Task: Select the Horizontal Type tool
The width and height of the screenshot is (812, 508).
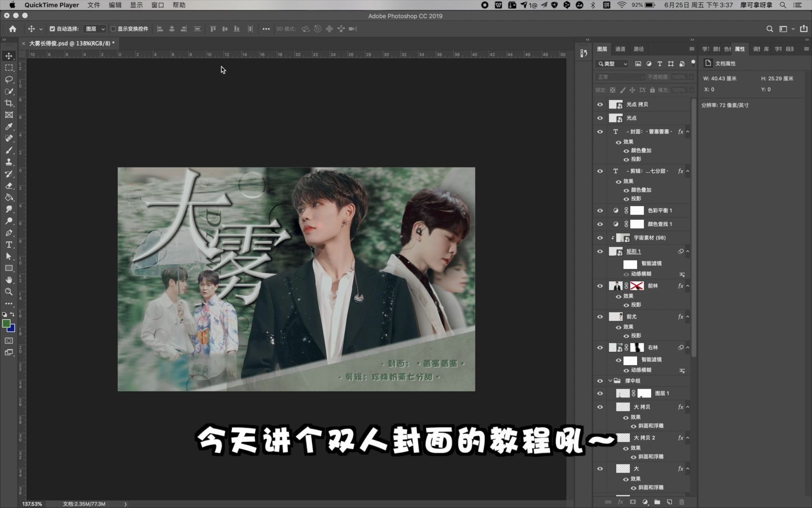Action: point(9,245)
